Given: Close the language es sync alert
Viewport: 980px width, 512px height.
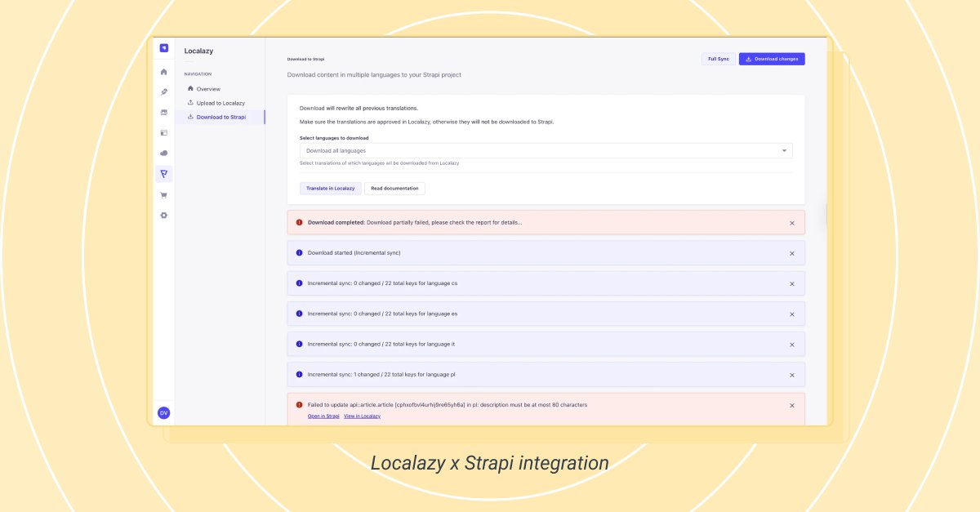Looking at the screenshot, I should 791,314.
